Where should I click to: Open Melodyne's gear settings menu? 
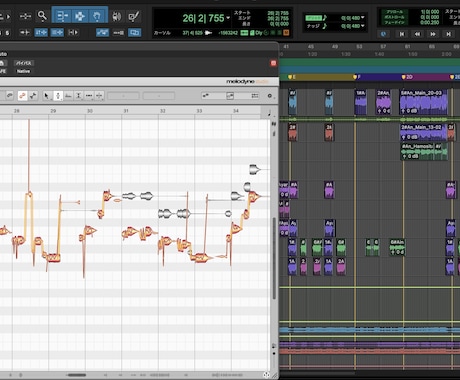click(270, 96)
